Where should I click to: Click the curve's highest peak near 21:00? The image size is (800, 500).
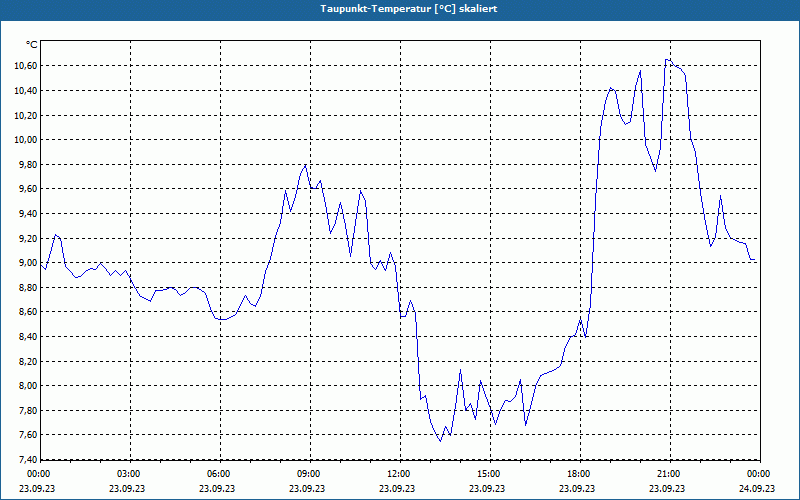(x=668, y=60)
